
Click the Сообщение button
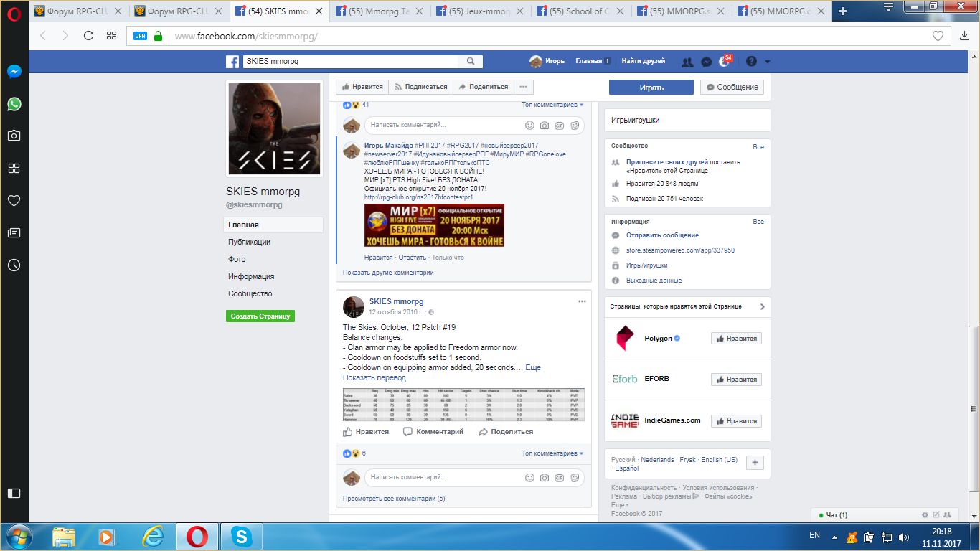click(x=732, y=87)
